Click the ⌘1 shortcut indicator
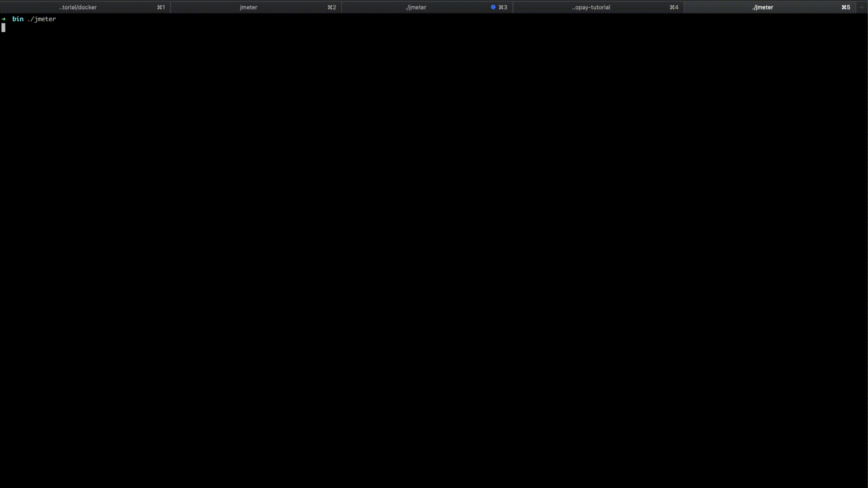 [161, 7]
